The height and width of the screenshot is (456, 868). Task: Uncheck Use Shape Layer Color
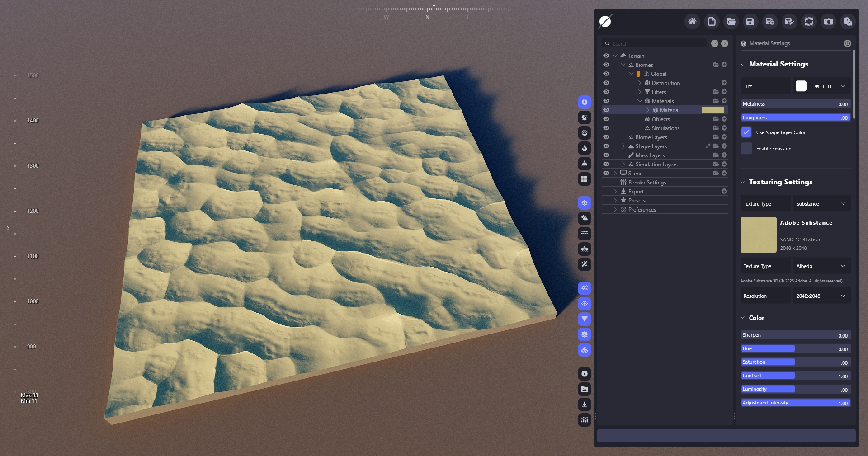746,132
